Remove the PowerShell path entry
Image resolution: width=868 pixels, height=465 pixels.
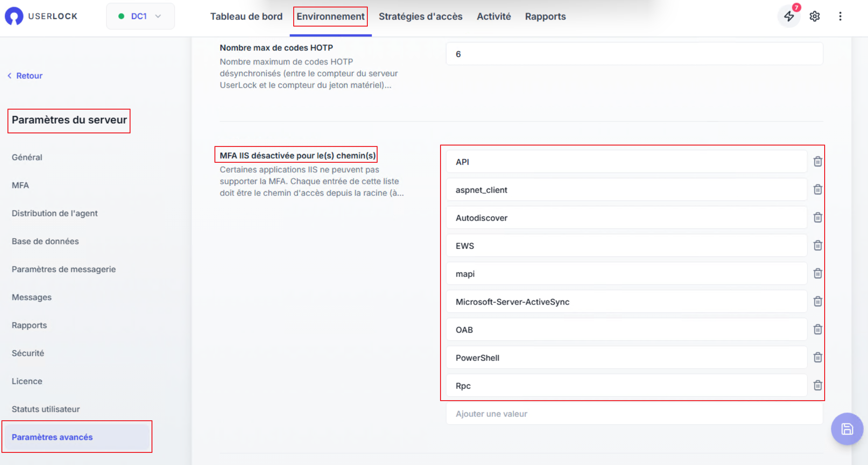tap(818, 358)
